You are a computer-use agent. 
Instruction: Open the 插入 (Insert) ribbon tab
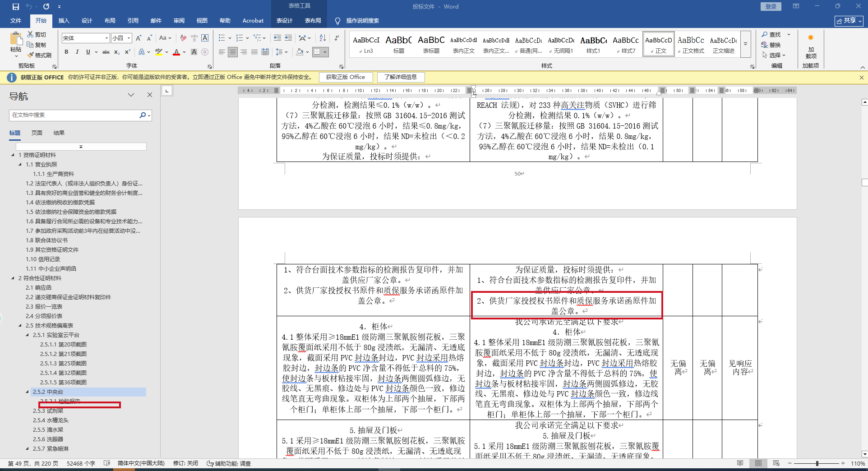(x=64, y=21)
